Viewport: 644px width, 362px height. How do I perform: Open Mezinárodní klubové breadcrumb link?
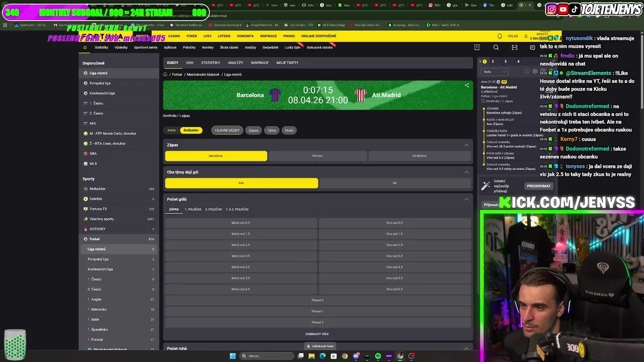pos(203,74)
